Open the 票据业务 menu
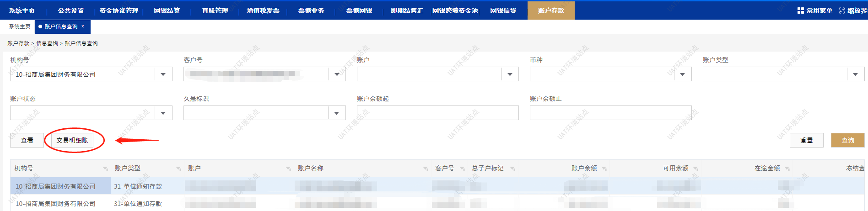 [311, 11]
